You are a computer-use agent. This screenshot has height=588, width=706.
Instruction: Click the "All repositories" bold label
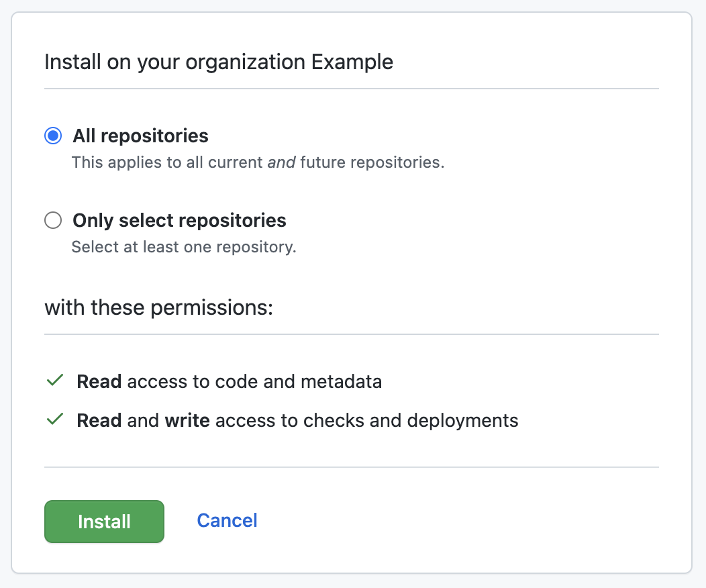click(140, 136)
